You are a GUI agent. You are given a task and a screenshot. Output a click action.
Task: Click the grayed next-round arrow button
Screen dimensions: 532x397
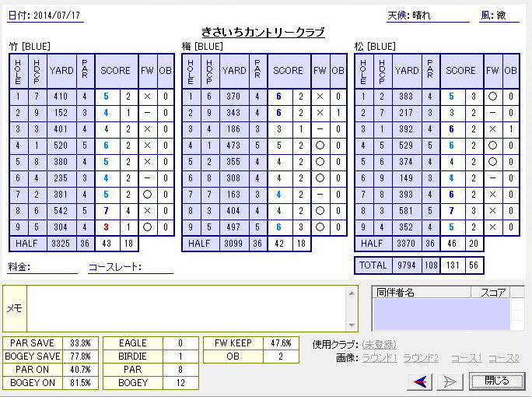click(x=450, y=381)
